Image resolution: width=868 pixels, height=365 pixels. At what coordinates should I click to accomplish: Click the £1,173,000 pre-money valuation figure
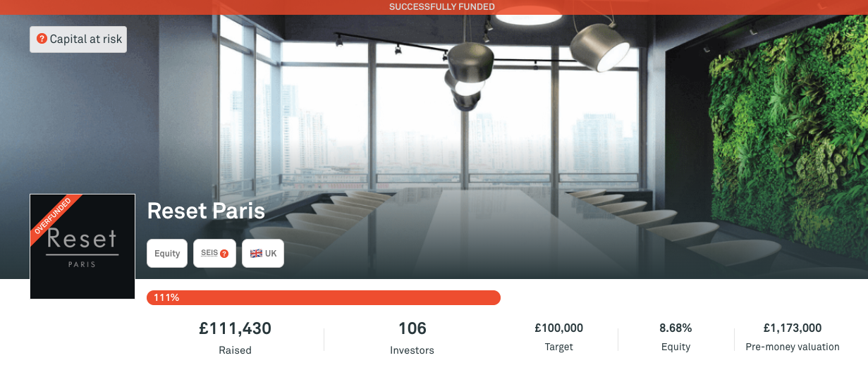click(x=793, y=328)
